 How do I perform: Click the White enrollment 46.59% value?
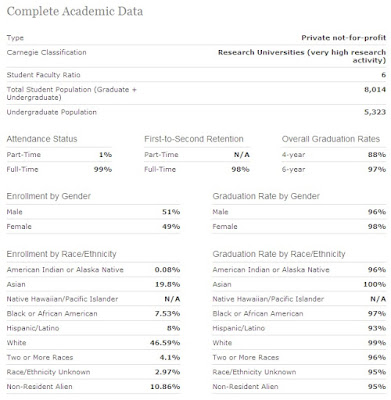coord(165,343)
